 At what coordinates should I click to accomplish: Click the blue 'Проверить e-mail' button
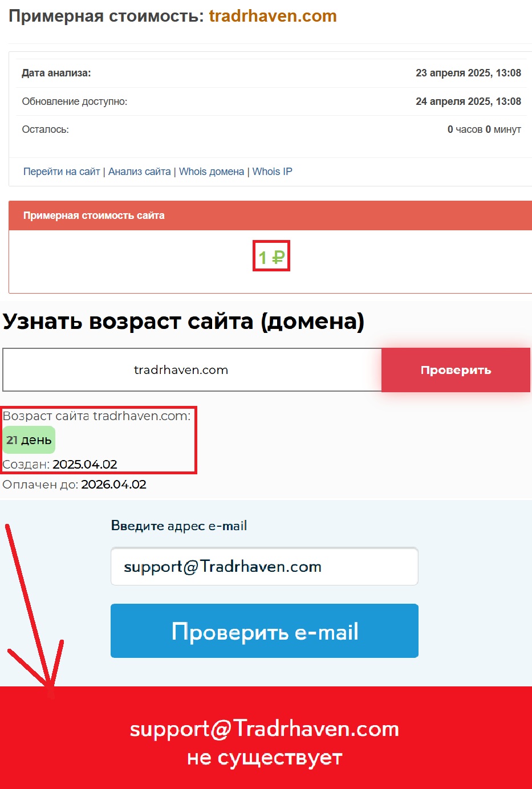click(265, 631)
